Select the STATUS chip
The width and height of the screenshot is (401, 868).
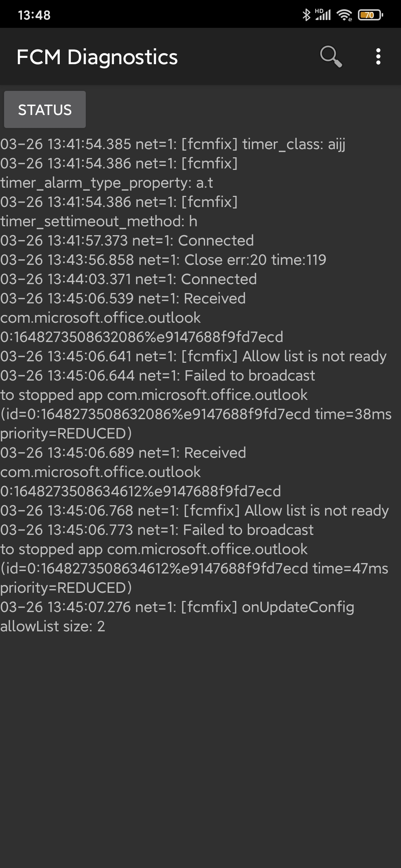pos(45,109)
